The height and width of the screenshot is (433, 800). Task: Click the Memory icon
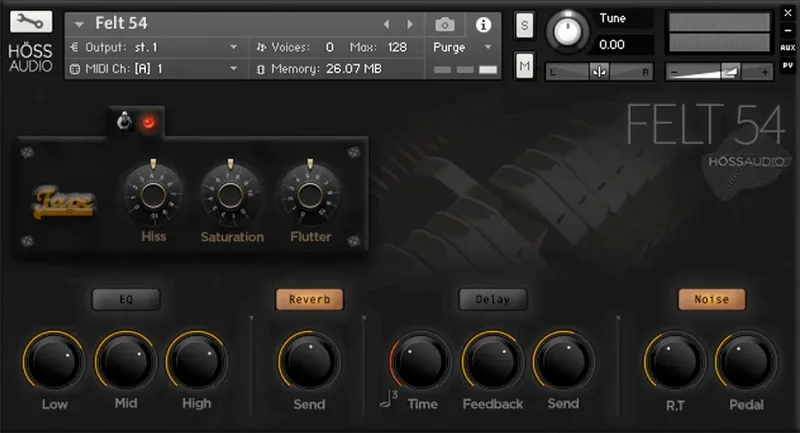point(261,69)
